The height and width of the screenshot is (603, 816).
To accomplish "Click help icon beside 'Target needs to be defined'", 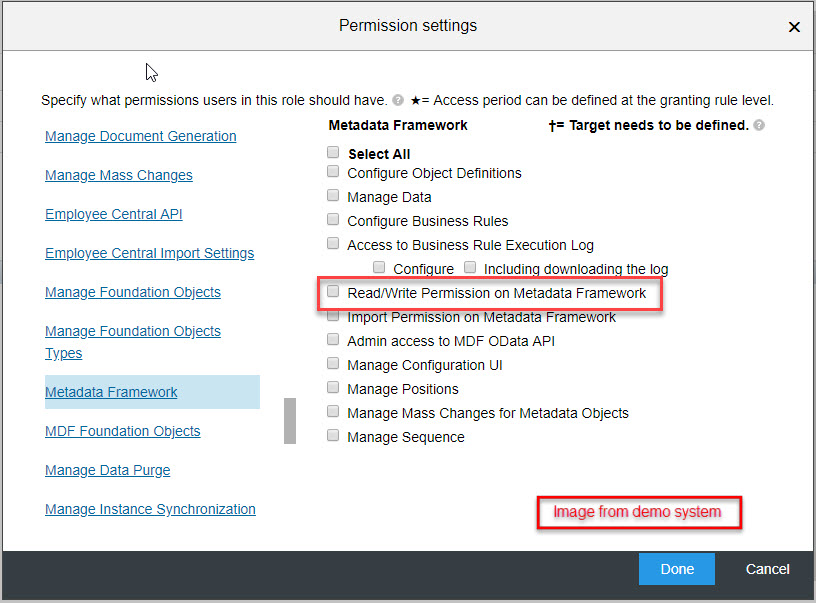I will pos(759,125).
